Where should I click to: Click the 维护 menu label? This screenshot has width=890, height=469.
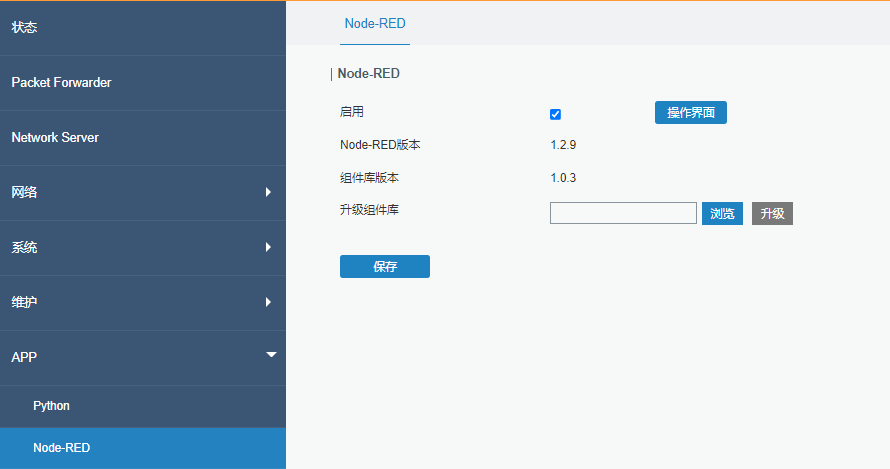[x=25, y=302]
